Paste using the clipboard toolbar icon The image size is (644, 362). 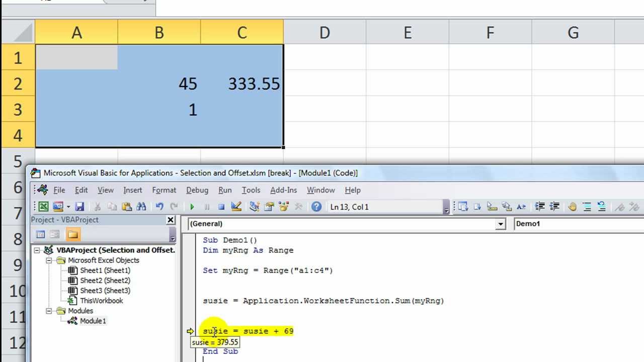tap(127, 207)
